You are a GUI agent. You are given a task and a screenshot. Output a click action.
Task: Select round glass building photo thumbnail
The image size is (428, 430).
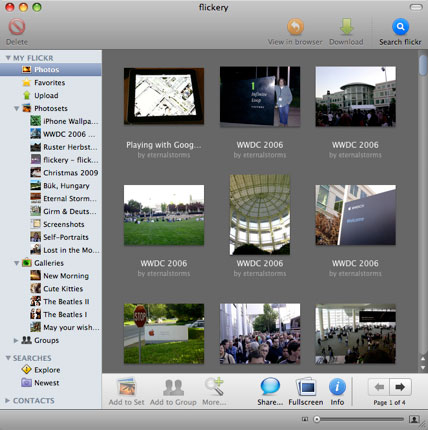(x=356, y=97)
